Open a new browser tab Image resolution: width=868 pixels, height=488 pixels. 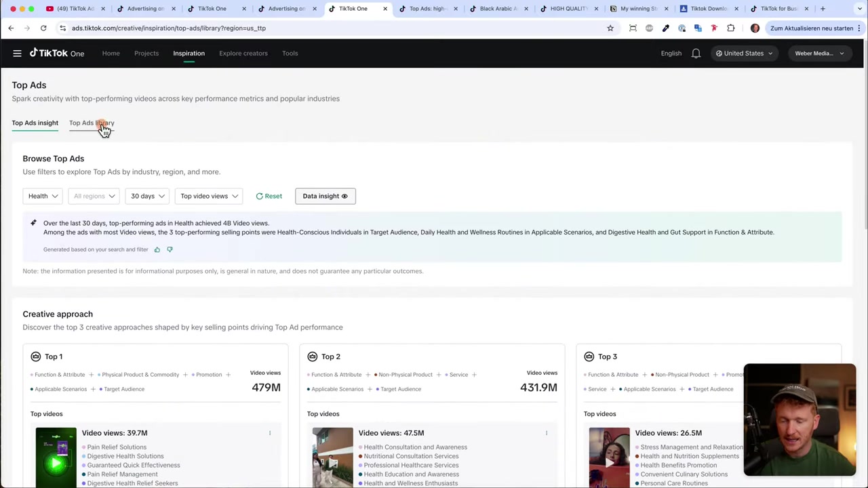(823, 9)
